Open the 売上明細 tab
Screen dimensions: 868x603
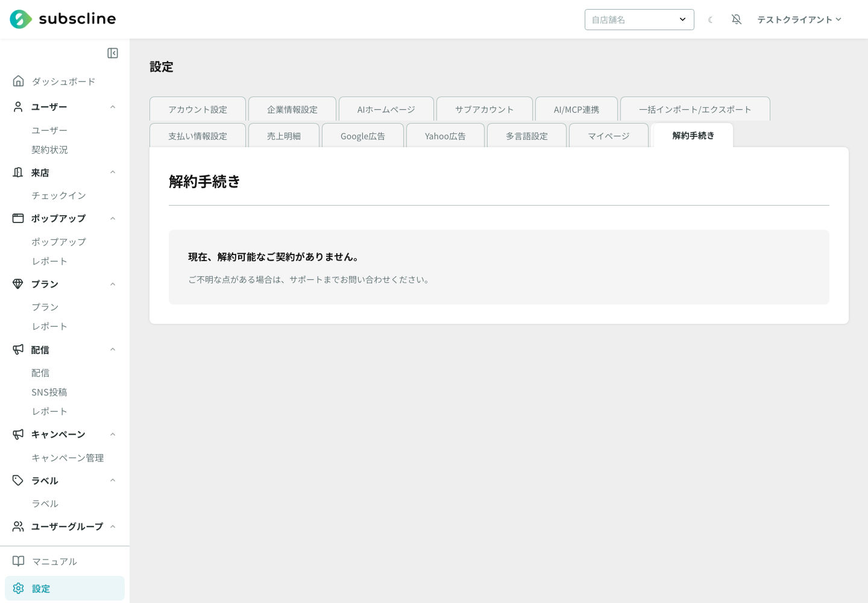coord(284,136)
